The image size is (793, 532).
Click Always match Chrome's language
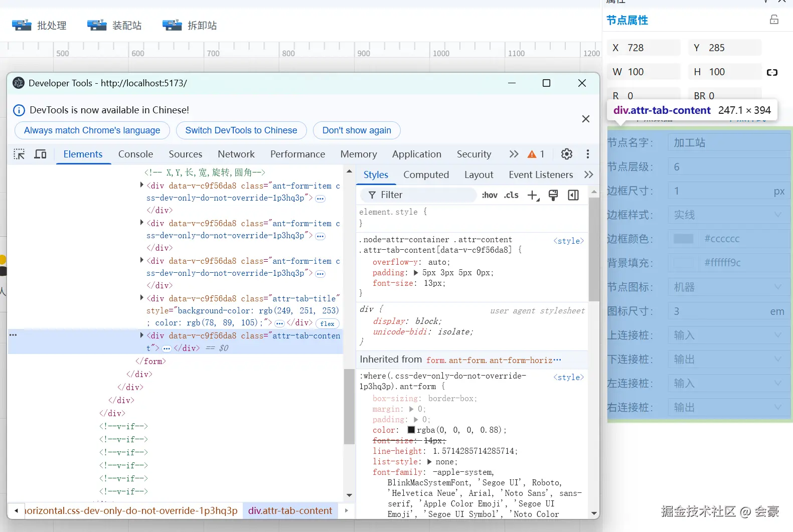click(92, 130)
